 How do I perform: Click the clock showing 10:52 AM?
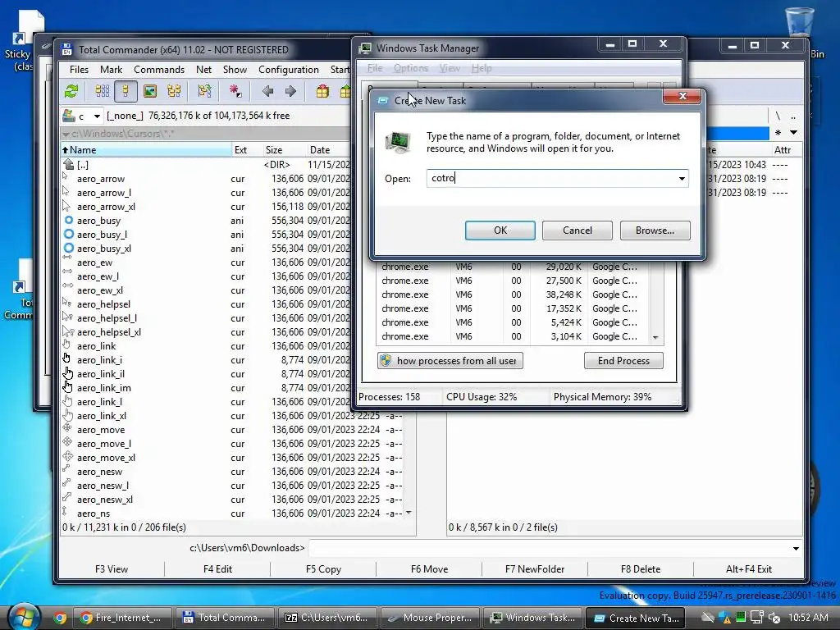(808, 618)
